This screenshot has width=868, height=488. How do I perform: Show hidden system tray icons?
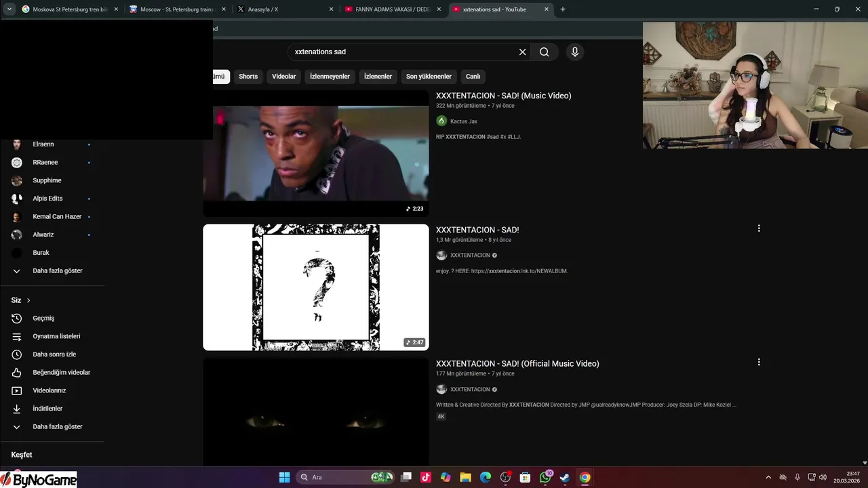768,477
